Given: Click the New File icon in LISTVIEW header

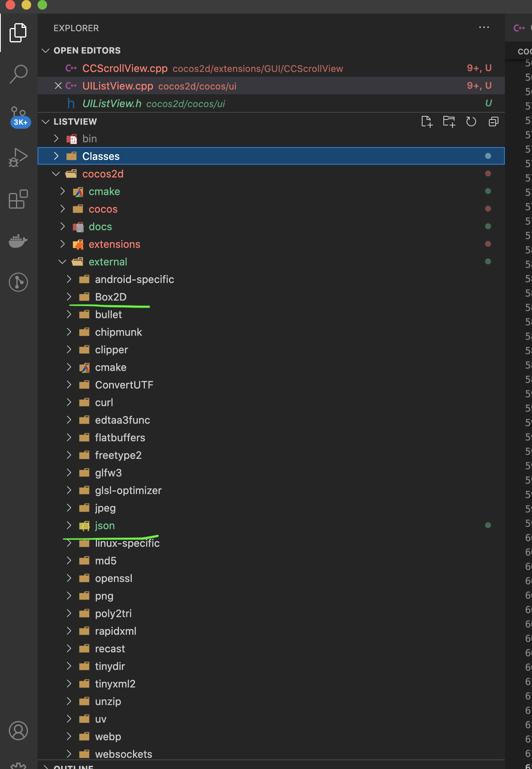Looking at the screenshot, I should pos(427,122).
